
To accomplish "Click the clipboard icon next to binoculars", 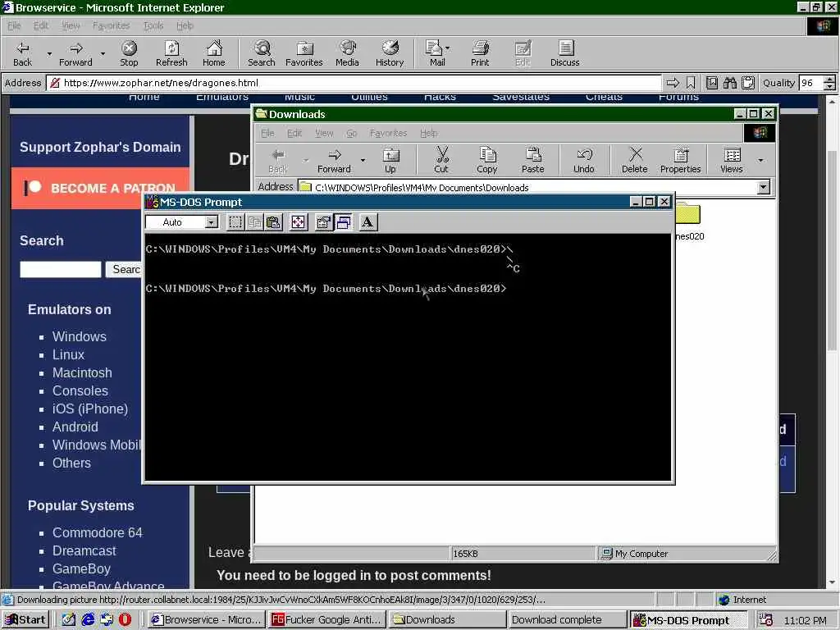I will point(748,83).
